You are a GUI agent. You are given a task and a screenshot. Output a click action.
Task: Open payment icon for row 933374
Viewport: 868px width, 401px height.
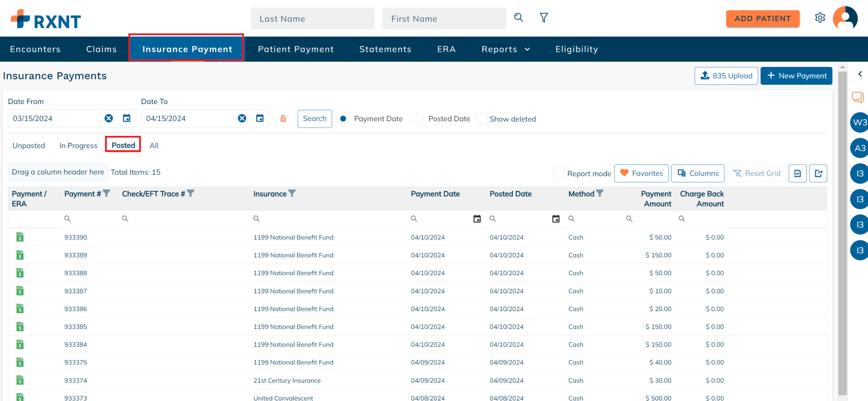pyautogui.click(x=20, y=380)
